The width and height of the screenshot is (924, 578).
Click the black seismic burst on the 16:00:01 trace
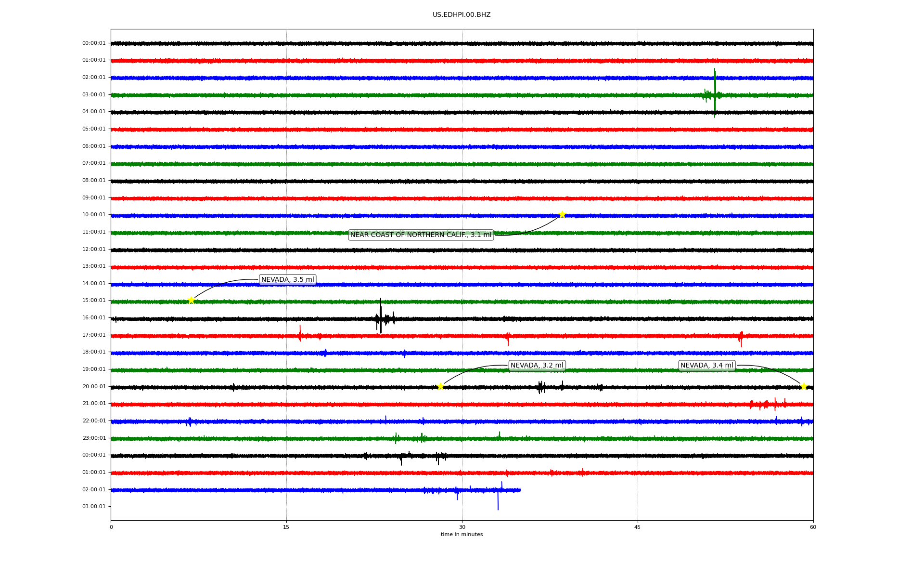tap(381, 317)
